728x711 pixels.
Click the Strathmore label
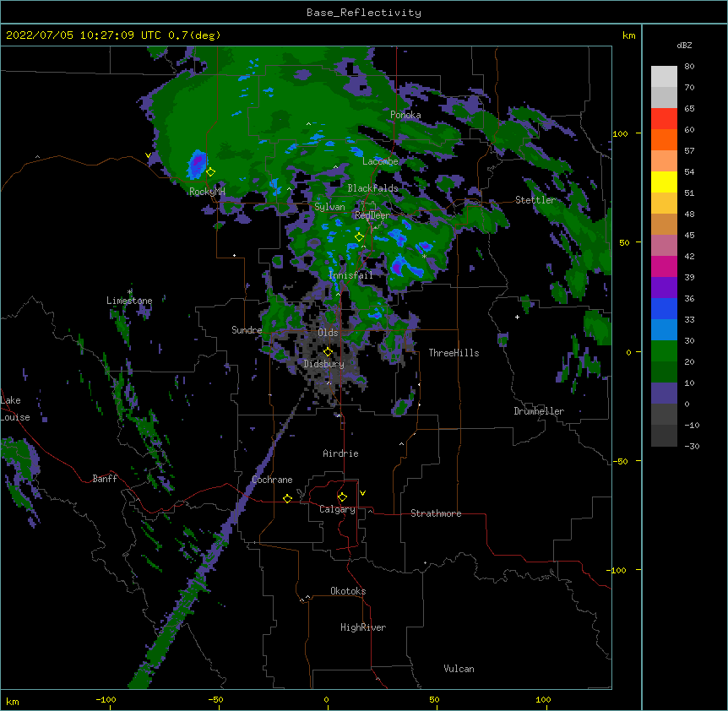click(x=436, y=513)
